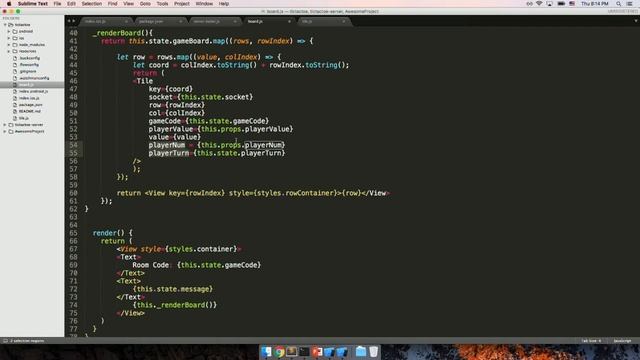This screenshot has height=360, width=640.
Task: Open Spotlight search in the menu bar
Action: [x=618, y=4]
